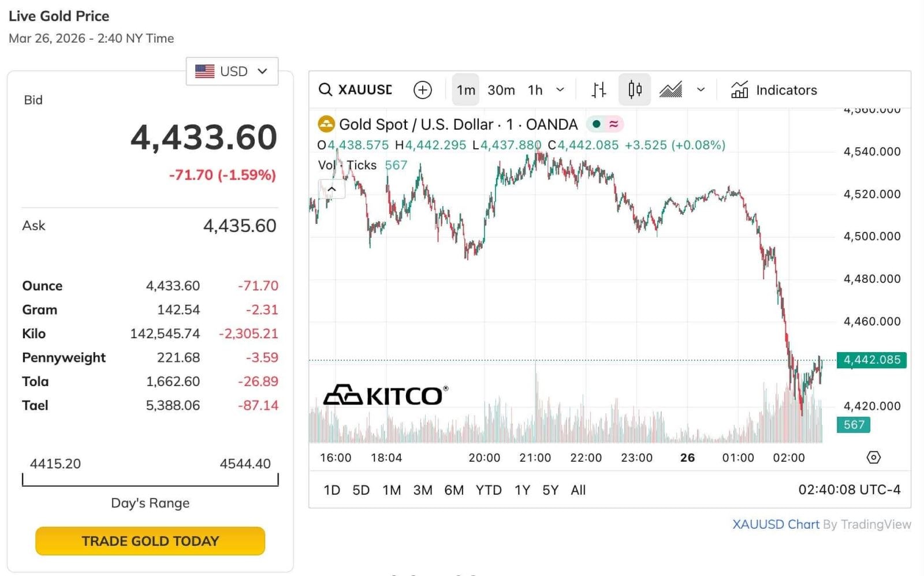Viewport: 924px width, 576px height.
Task: Select the bar chart style icon
Action: point(599,90)
